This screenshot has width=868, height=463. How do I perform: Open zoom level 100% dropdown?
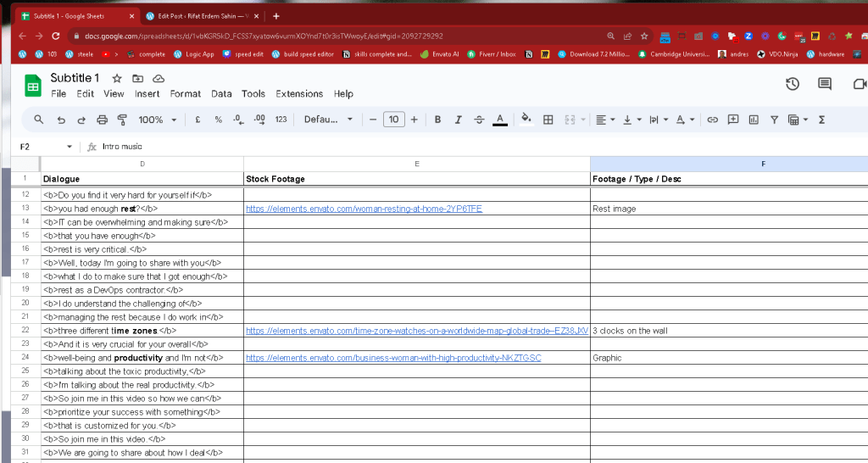click(x=157, y=120)
